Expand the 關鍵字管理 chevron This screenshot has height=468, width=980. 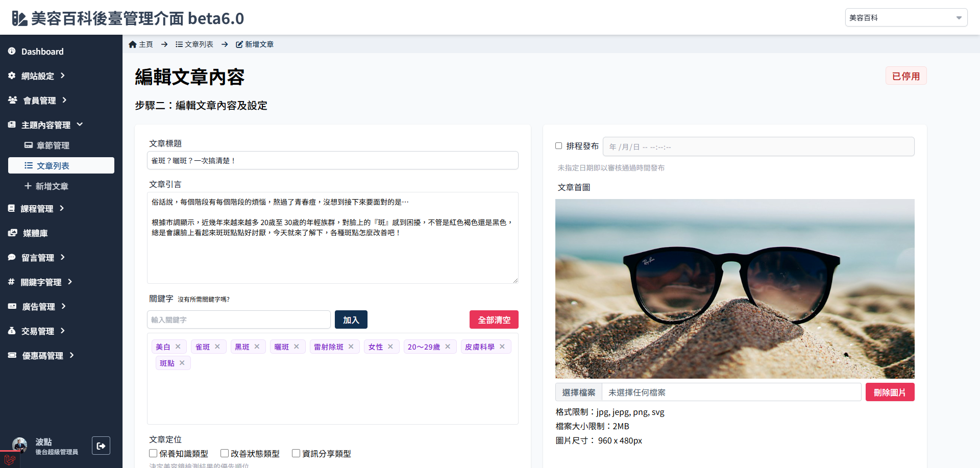point(70,282)
